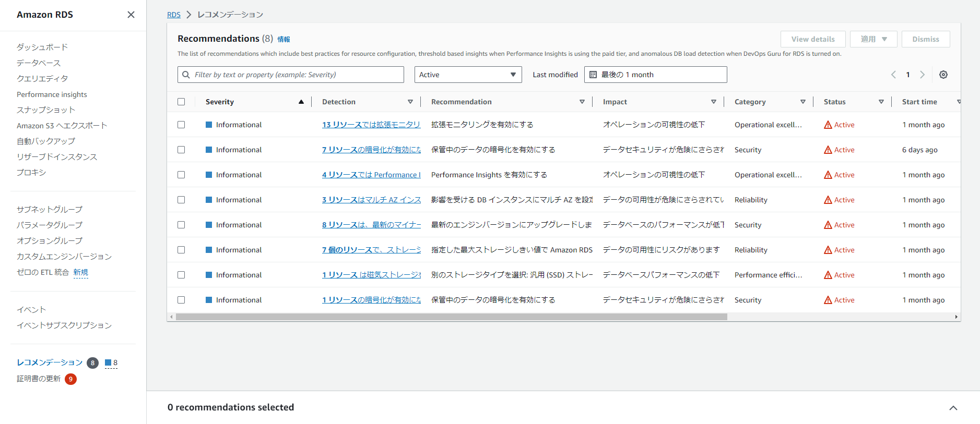The width and height of the screenshot is (980, 424).
Task: Go to the next page arrow
Action: 923,75
